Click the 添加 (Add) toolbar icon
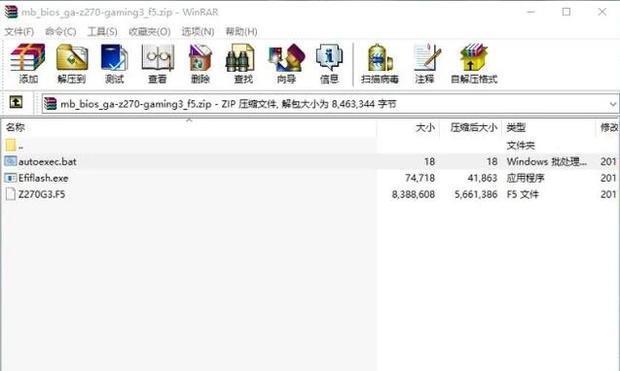 click(28, 63)
